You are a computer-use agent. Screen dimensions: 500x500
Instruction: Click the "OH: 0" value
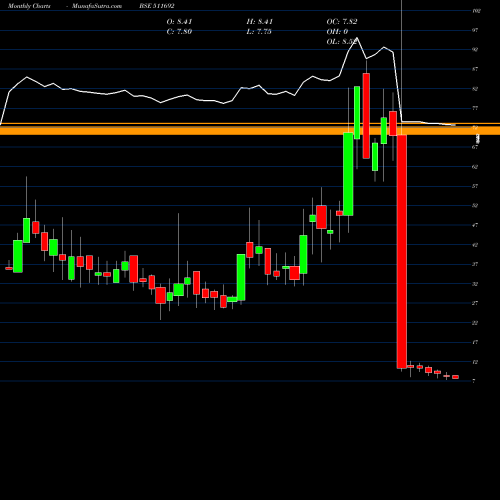(x=337, y=32)
